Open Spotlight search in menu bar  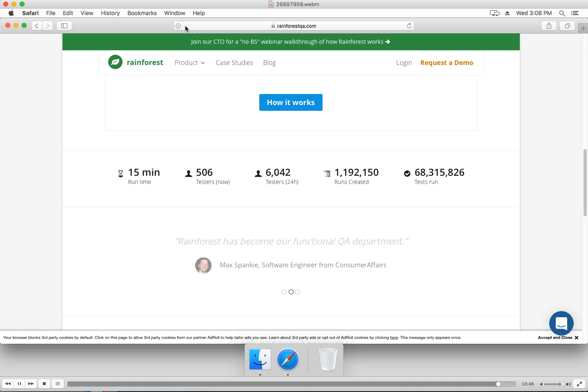(x=562, y=13)
